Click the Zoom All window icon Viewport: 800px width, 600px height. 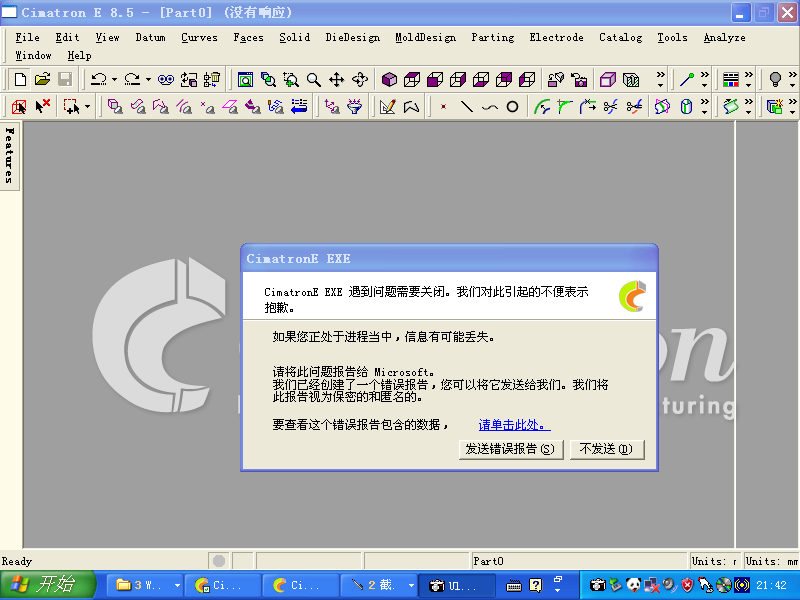tap(245, 80)
